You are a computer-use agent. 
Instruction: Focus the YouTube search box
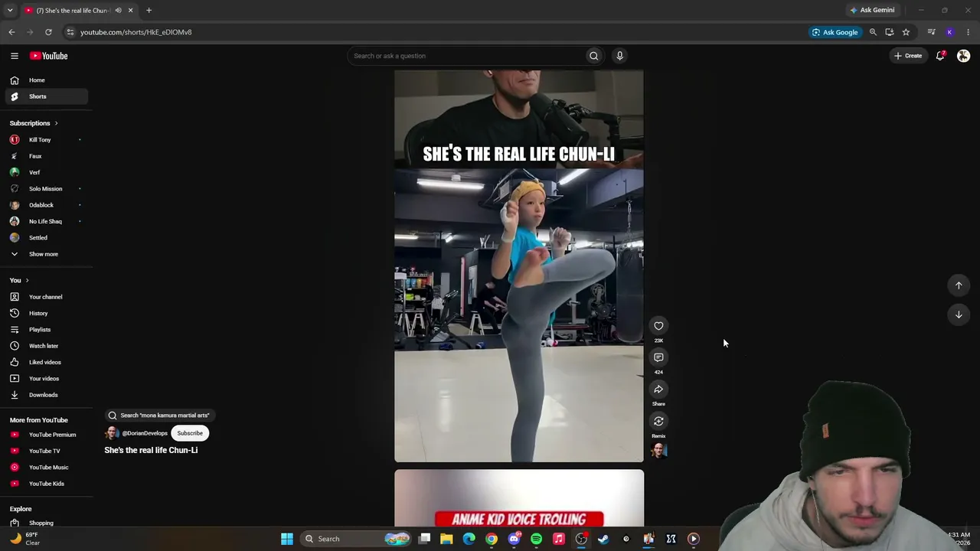tap(465, 56)
